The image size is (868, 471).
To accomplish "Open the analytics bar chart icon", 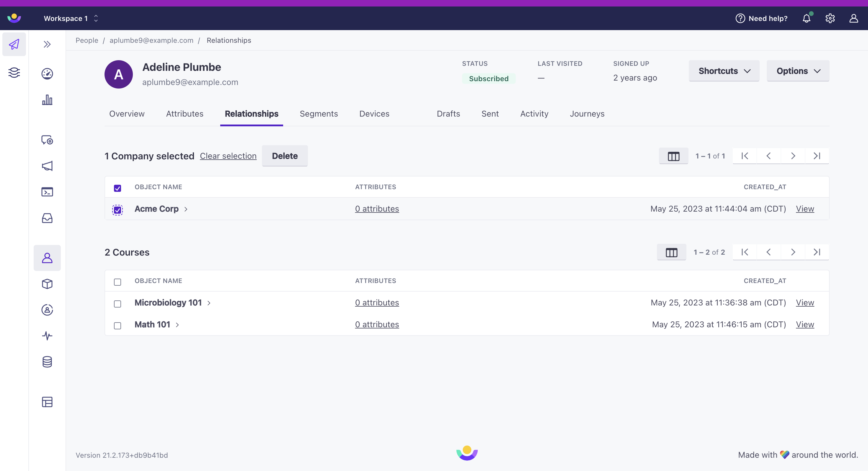I will coord(47,100).
